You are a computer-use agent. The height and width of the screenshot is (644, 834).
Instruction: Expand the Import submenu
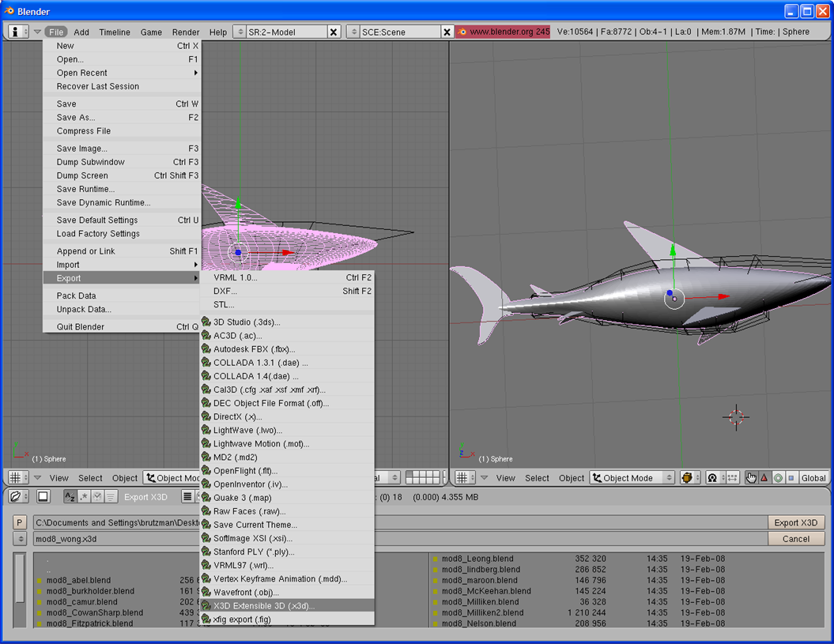coord(122,265)
